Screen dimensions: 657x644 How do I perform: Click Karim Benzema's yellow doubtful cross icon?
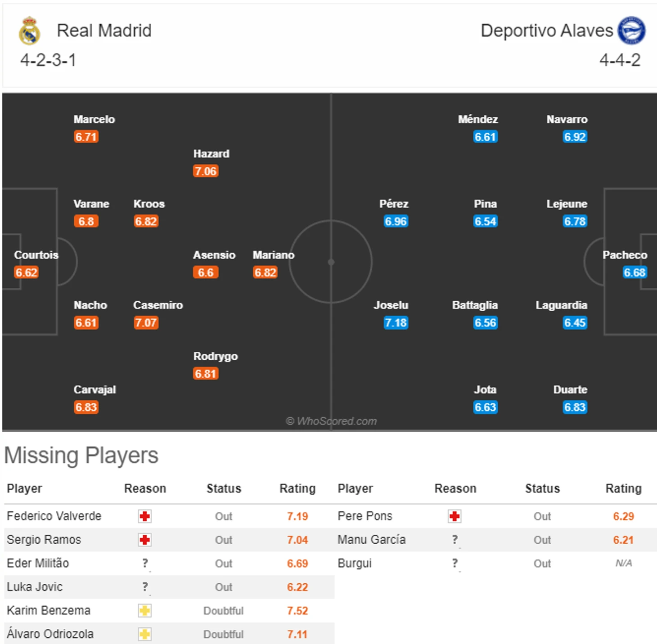pos(145,611)
